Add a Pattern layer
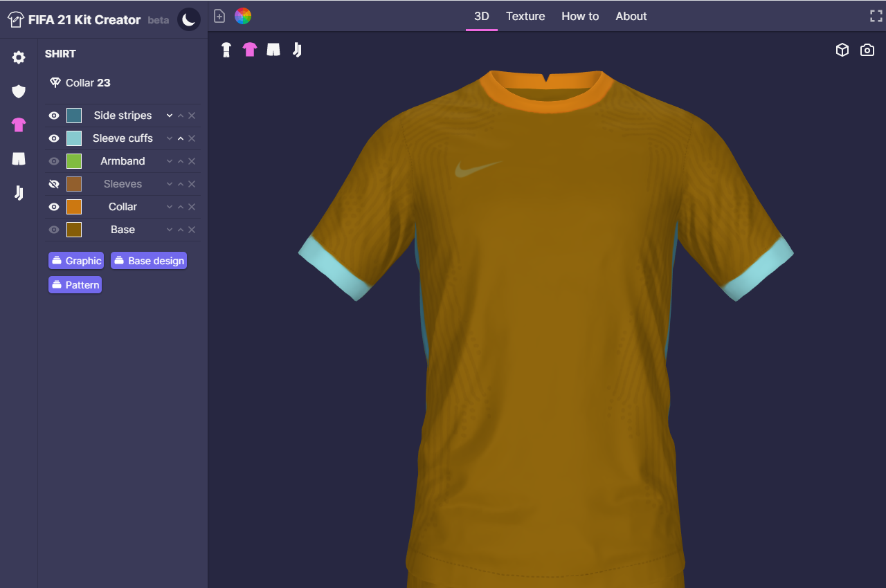Screen dimensions: 886x588 point(75,285)
